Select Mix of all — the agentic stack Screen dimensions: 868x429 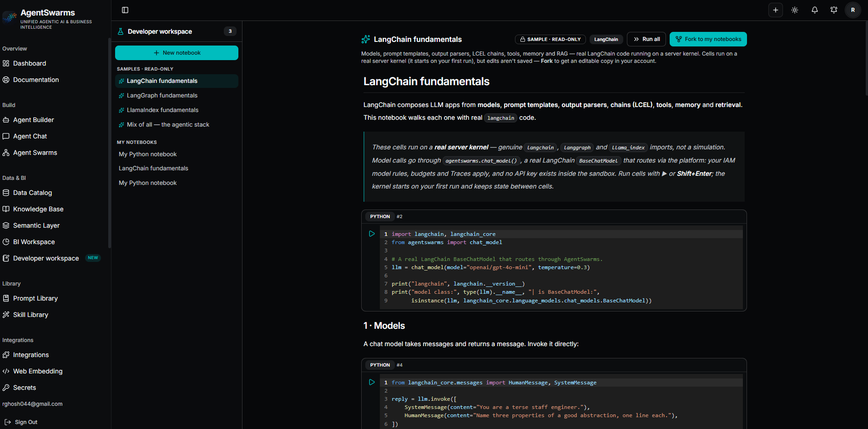pos(177,125)
